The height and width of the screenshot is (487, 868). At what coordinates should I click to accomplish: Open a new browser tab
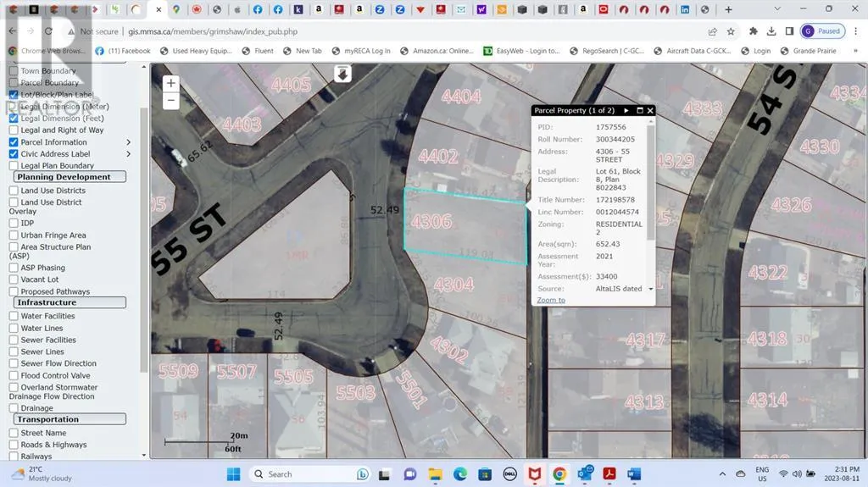[x=728, y=9]
